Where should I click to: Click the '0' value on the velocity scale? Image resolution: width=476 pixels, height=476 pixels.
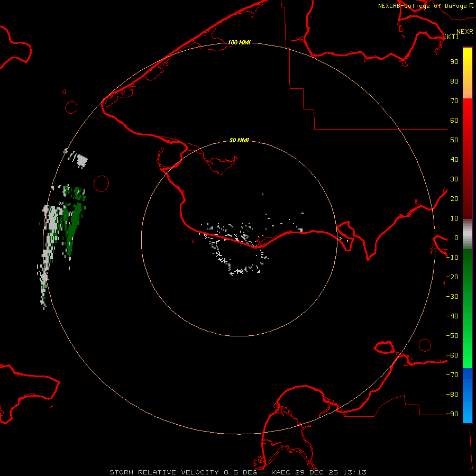coord(456,238)
